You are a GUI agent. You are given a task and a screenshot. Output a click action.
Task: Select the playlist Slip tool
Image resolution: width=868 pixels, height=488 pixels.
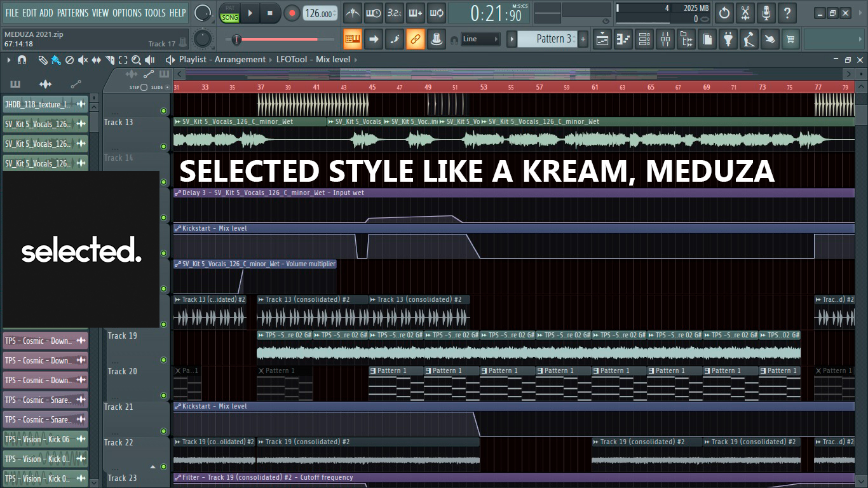[96, 60]
